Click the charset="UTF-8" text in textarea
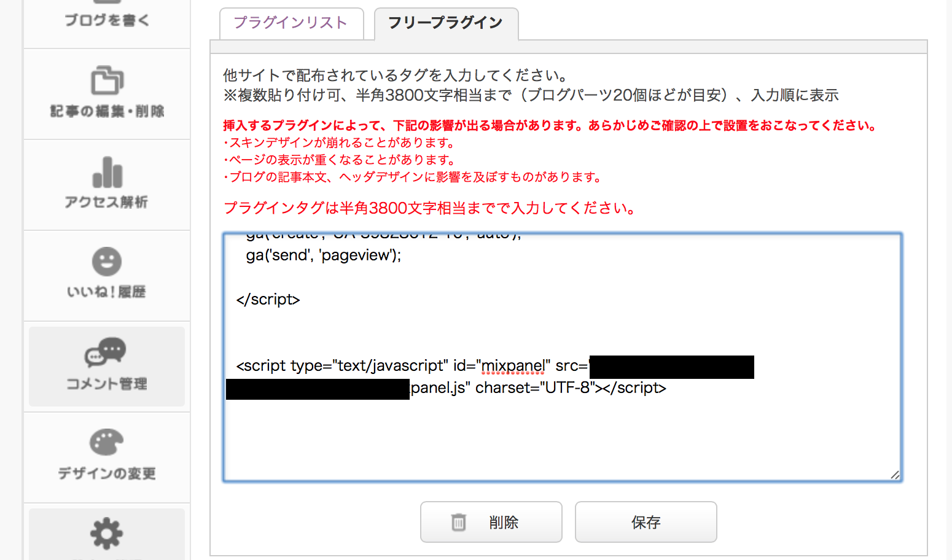 pos(534,388)
